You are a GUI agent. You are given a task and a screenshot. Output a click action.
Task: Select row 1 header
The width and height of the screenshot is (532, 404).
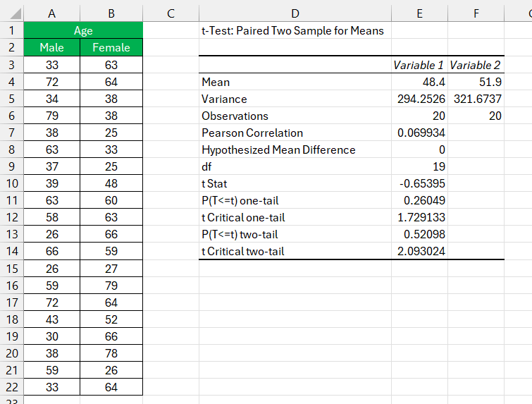coord(11,30)
